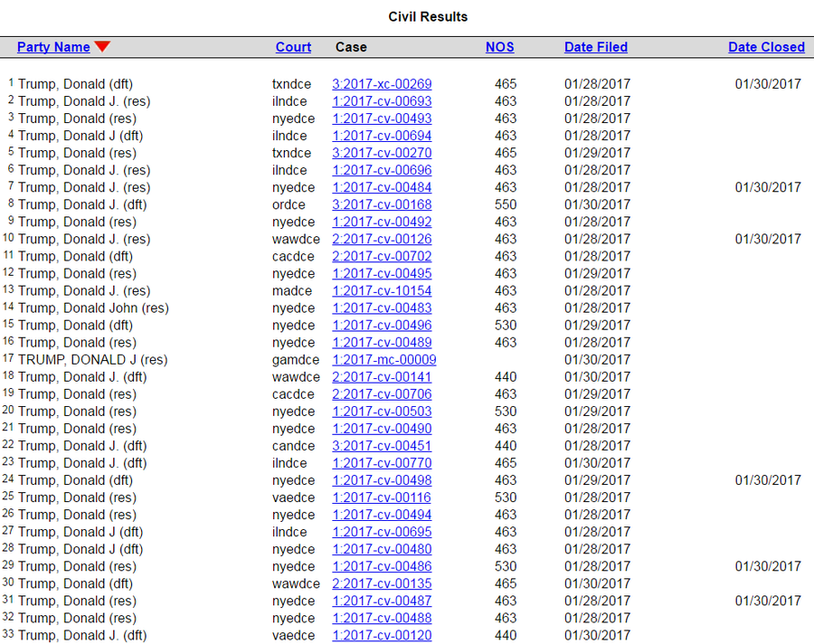Open case 2:2017-cv-00126 from wawdce
This screenshot has height=644, width=814.
(x=382, y=239)
